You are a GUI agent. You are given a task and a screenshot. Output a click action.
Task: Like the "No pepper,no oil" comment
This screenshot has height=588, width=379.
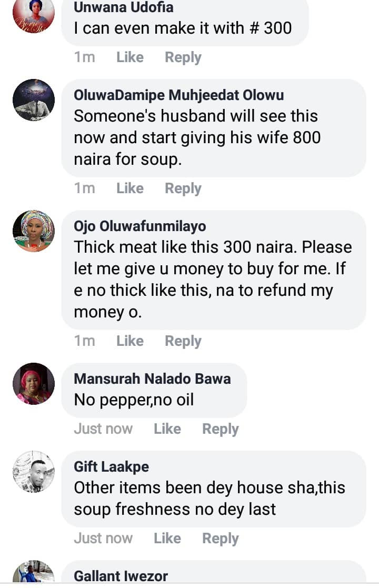[x=167, y=429]
